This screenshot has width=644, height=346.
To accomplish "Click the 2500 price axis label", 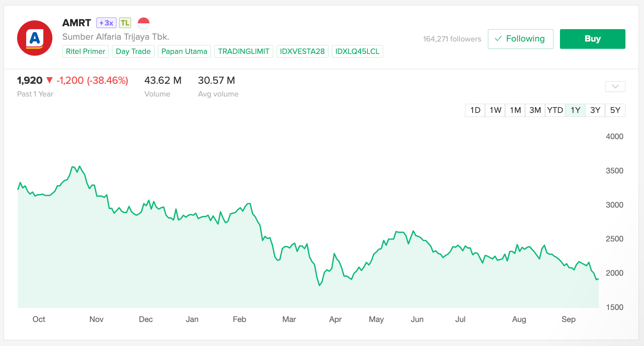I will (x=615, y=239).
